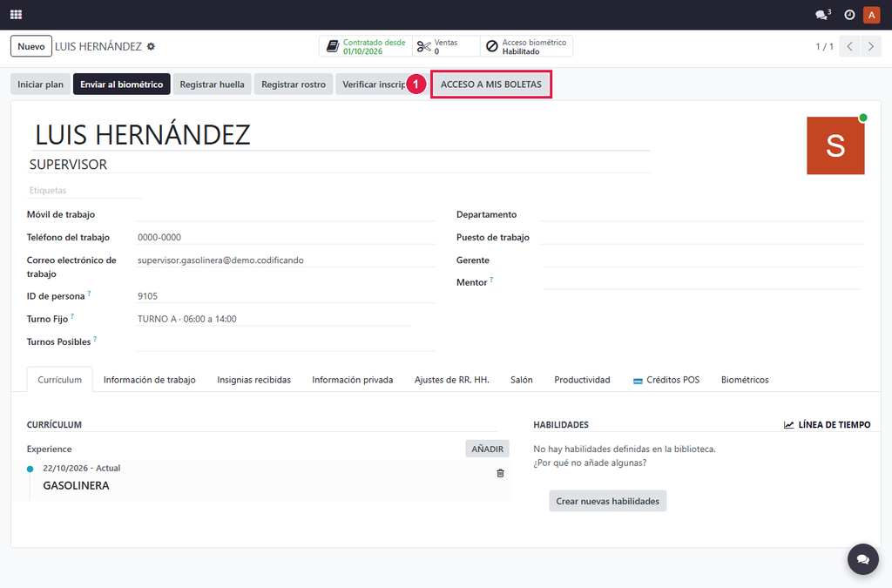The image size is (892, 588).
Task: Open ACCESO A MIS BOLETAS
Action: [x=491, y=84]
